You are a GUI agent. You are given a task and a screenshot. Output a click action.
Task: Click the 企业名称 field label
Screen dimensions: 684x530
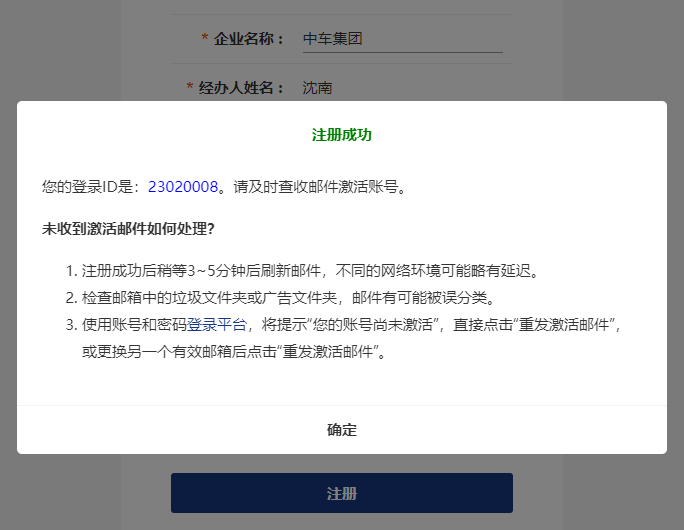pos(250,39)
